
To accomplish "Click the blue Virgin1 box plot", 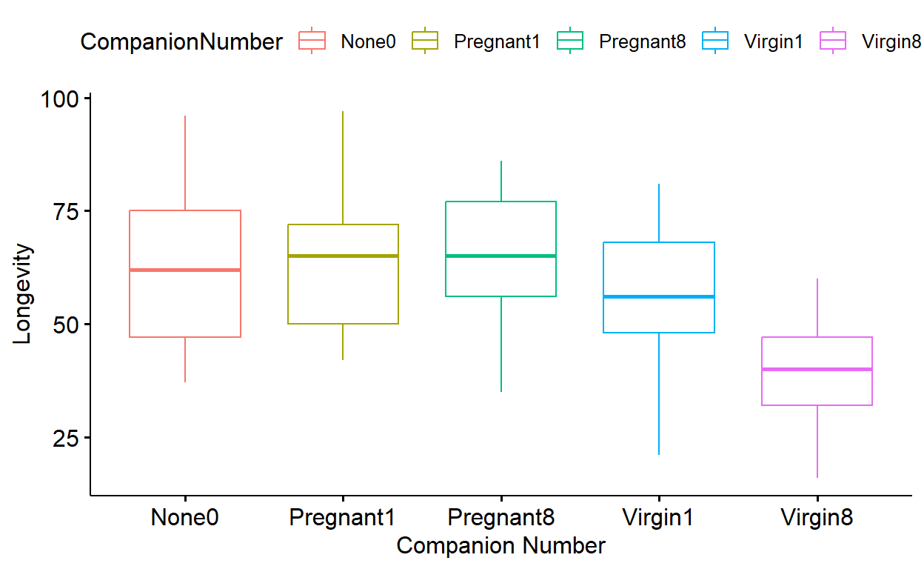I will 659,287.
